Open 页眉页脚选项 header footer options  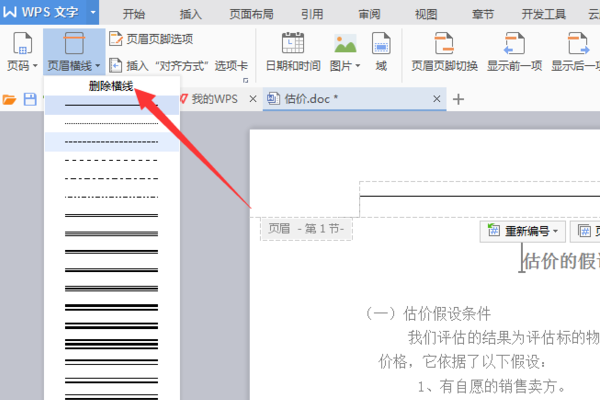click(x=151, y=39)
